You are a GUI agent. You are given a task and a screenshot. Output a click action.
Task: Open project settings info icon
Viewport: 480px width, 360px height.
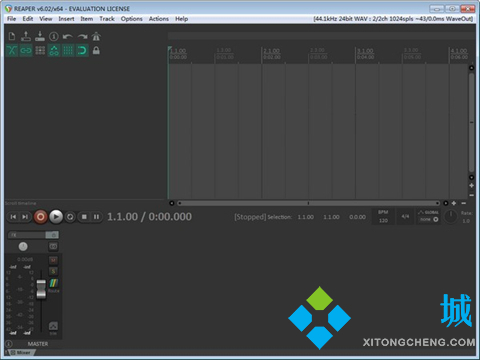[54, 36]
